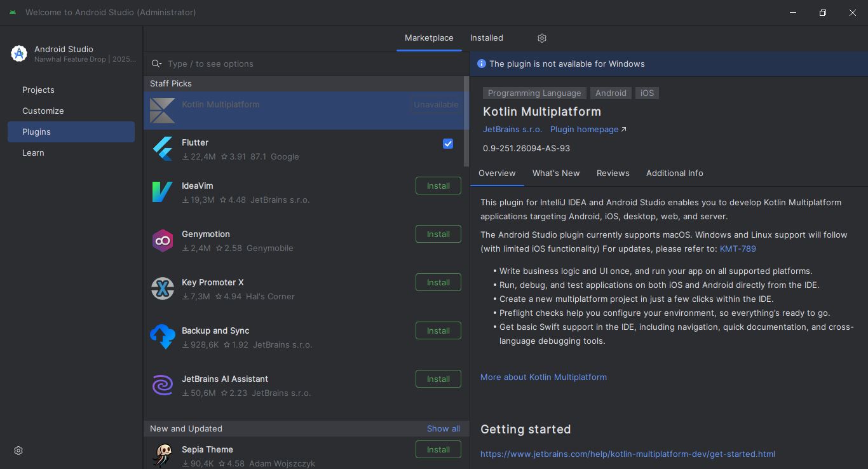
Task: Show all New and Updated plugins
Action: click(443, 428)
